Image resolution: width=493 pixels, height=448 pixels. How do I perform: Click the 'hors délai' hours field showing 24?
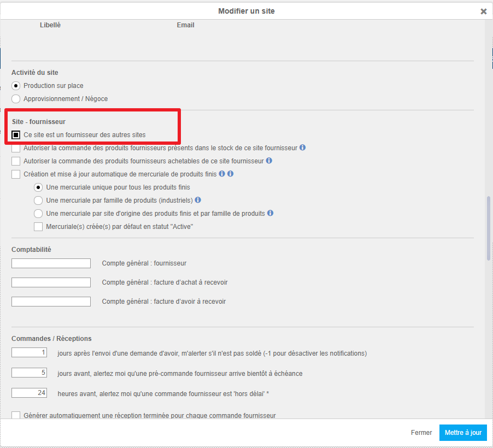[29, 393]
